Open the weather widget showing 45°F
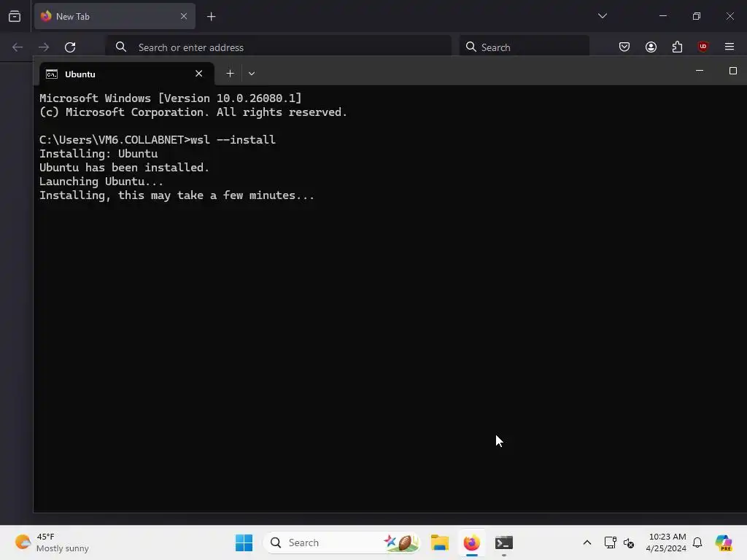Viewport: 747px width, 560px height. tap(52, 542)
